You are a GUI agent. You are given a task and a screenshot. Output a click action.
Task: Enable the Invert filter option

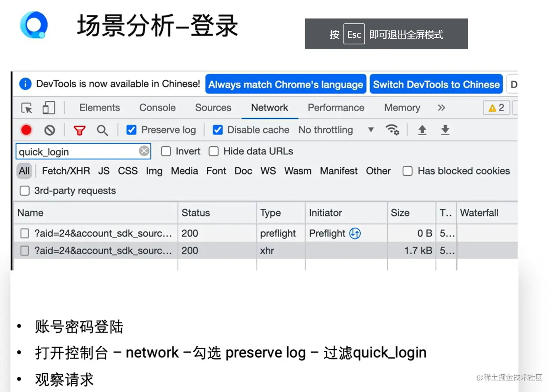tap(166, 151)
